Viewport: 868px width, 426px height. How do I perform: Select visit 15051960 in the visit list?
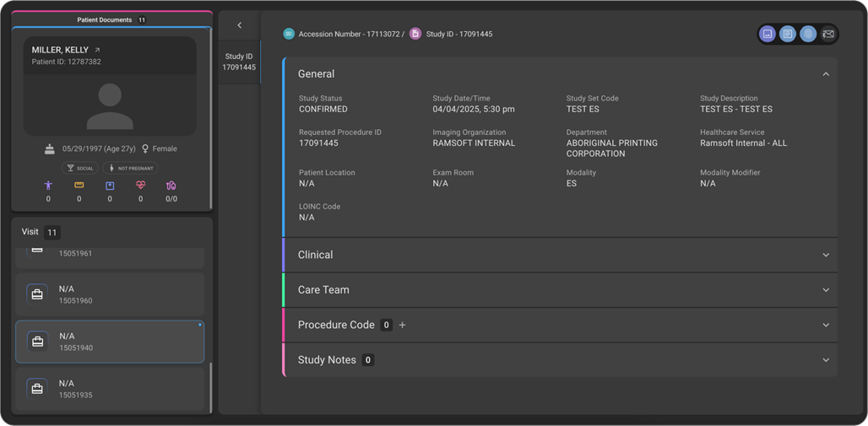[x=110, y=294]
